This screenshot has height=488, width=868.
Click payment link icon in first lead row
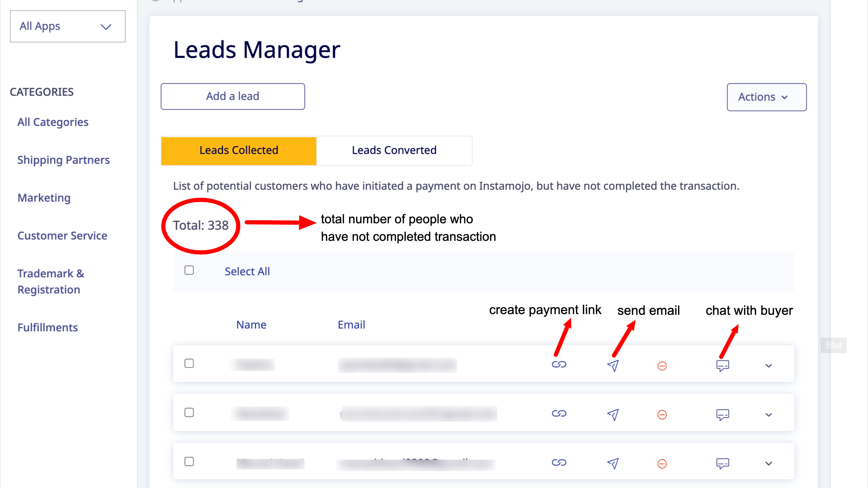tap(559, 365)
